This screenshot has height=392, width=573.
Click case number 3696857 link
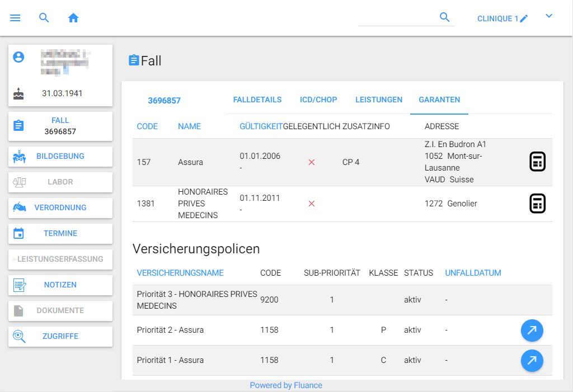click(164, 101)
